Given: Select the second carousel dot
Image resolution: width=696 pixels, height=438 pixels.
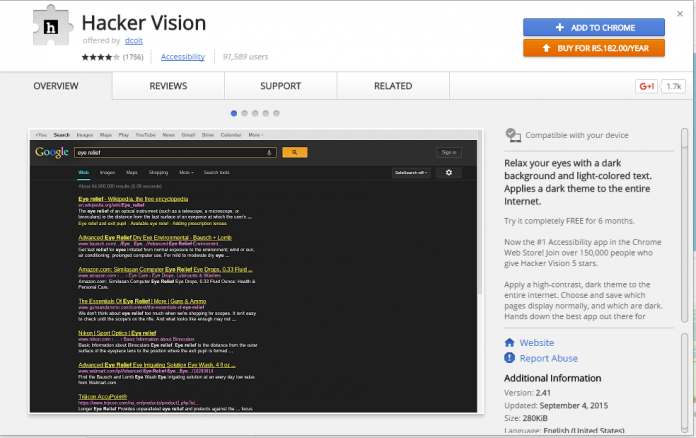Looking at the screenshot, I should pyautogui.click(x=245, y=113).
